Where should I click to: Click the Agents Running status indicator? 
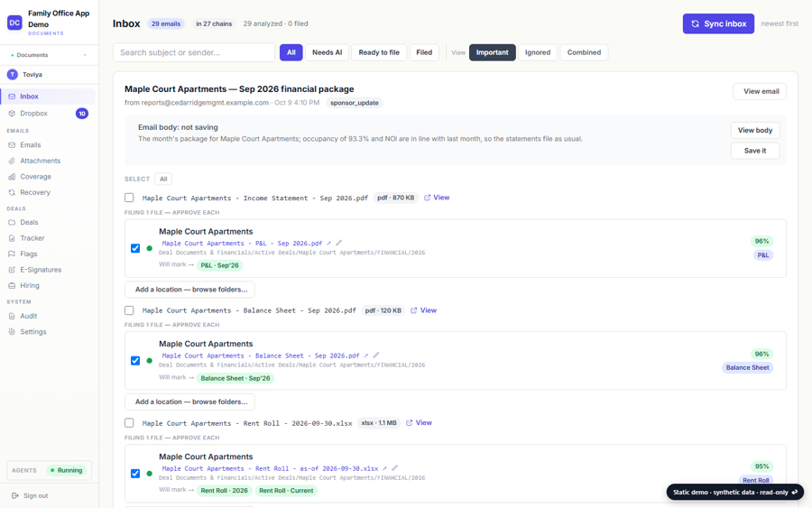pos(67,470)
